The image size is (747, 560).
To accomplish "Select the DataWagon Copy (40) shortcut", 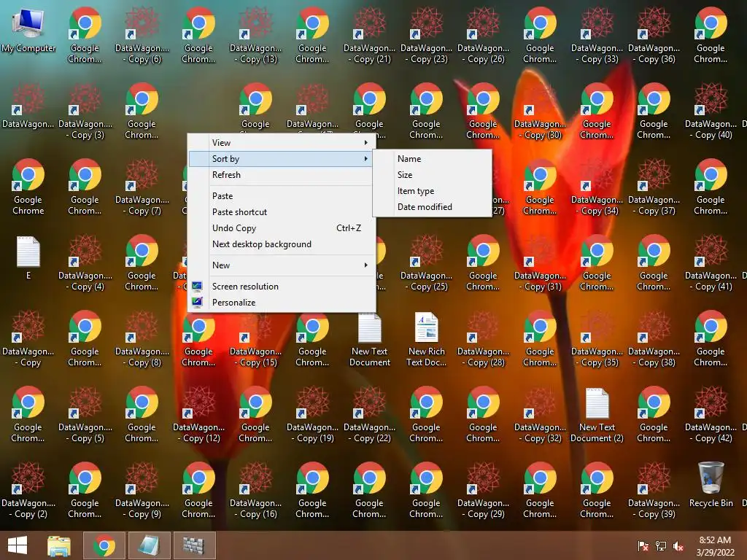I will [x=711, y=112].
